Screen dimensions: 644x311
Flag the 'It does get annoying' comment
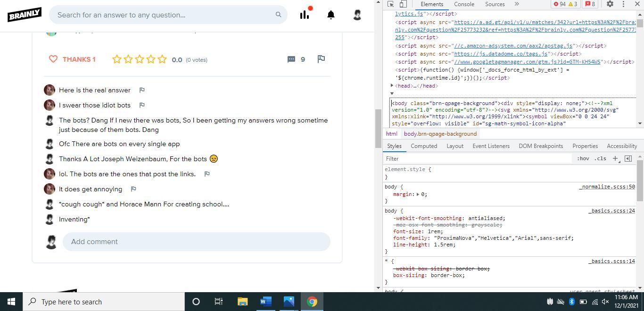tap(133, 189)
